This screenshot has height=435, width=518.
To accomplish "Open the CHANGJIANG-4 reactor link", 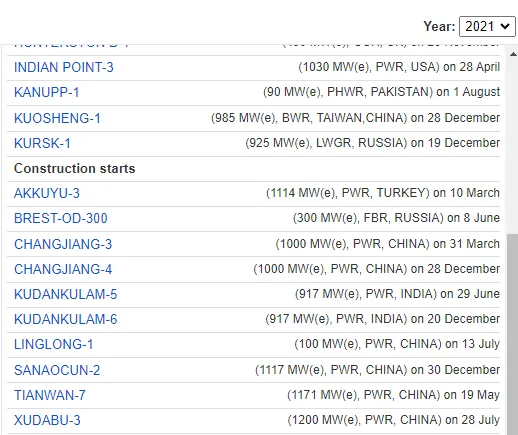I will [63, 269].
